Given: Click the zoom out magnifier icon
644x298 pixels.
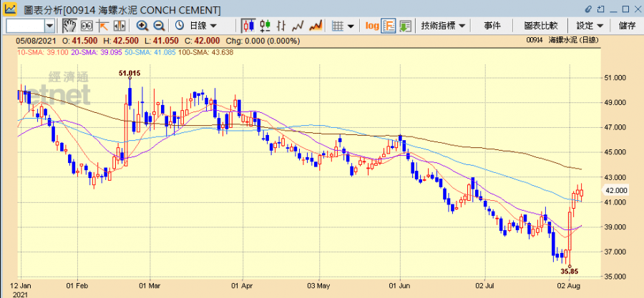Looking at the screenshot, I should coord(158,26).
